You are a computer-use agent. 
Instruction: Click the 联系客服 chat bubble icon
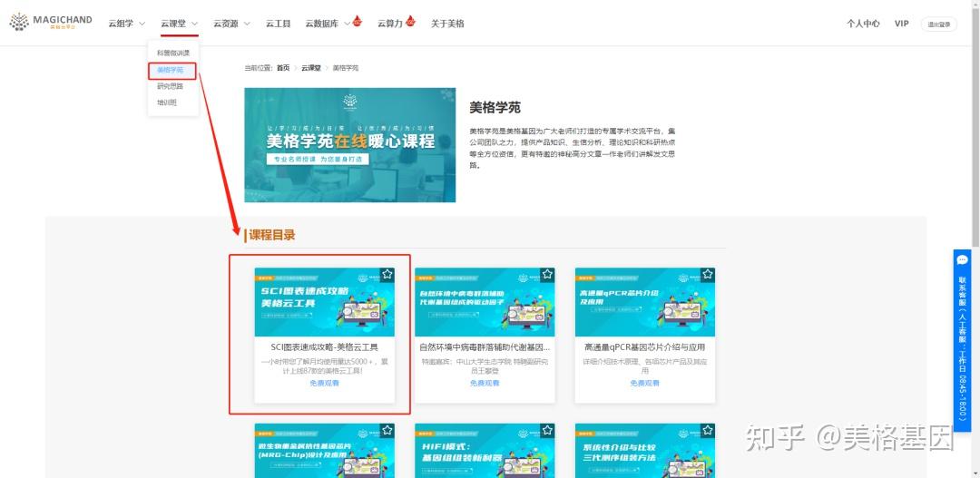[x=962, y=260]
